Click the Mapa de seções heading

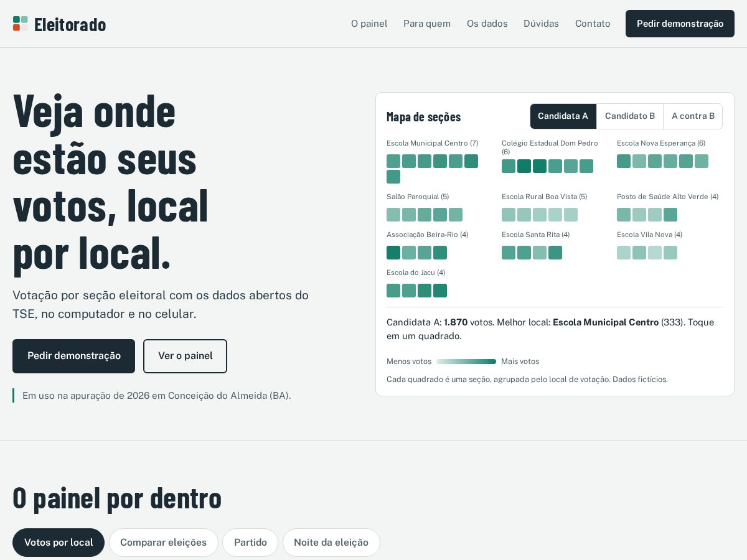(x=423, y=116)
